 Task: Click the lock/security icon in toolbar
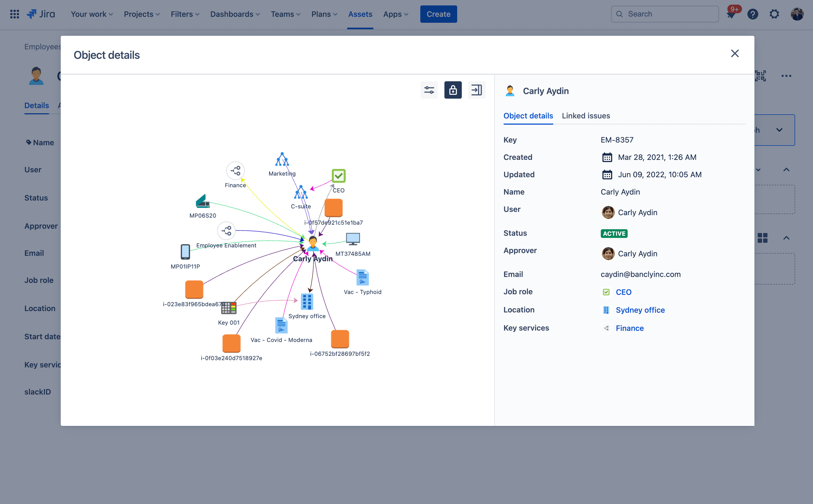pyautogui.click(x=452, y=89)
